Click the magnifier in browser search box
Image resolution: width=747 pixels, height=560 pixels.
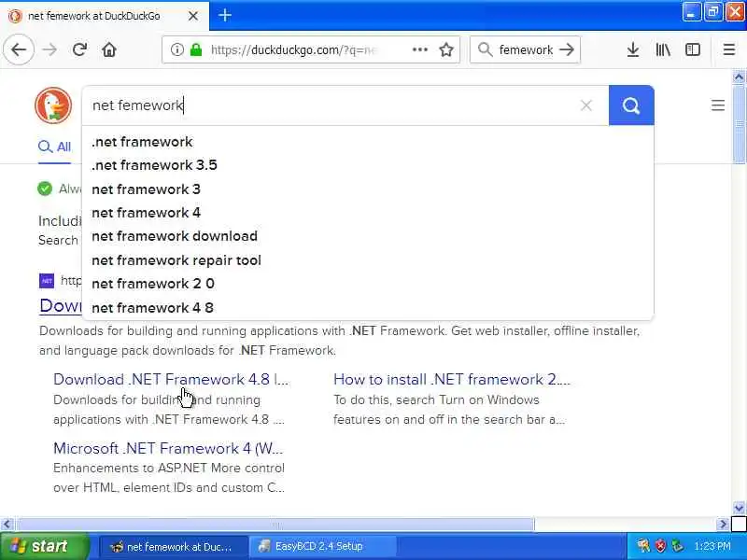pyautogui.click(x=485, y=49)
